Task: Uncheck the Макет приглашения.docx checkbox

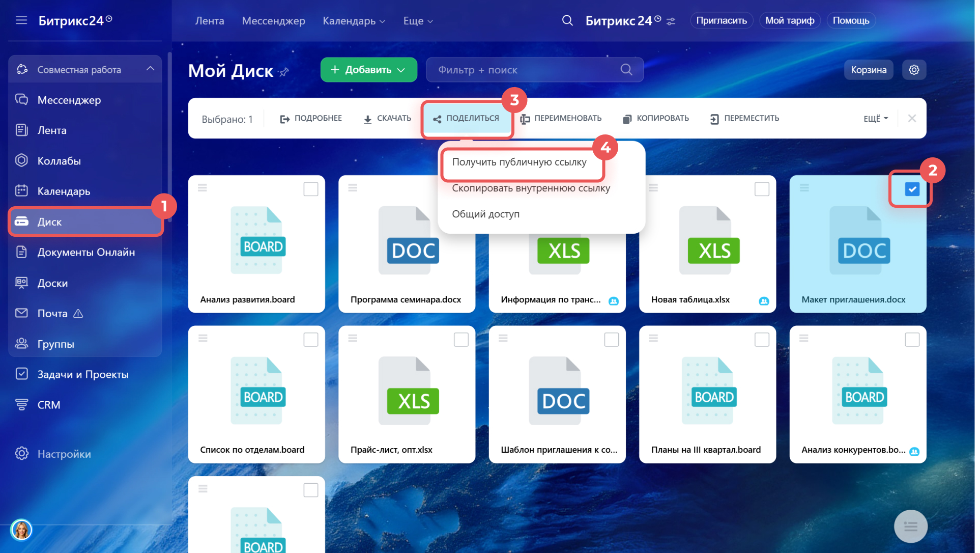Action: [x=912, y=189]
